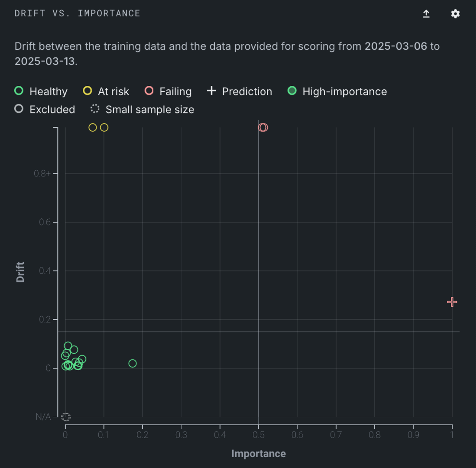Select the dotted point at N/A drift
Viewport: 476px width, 468px height.
66,417
